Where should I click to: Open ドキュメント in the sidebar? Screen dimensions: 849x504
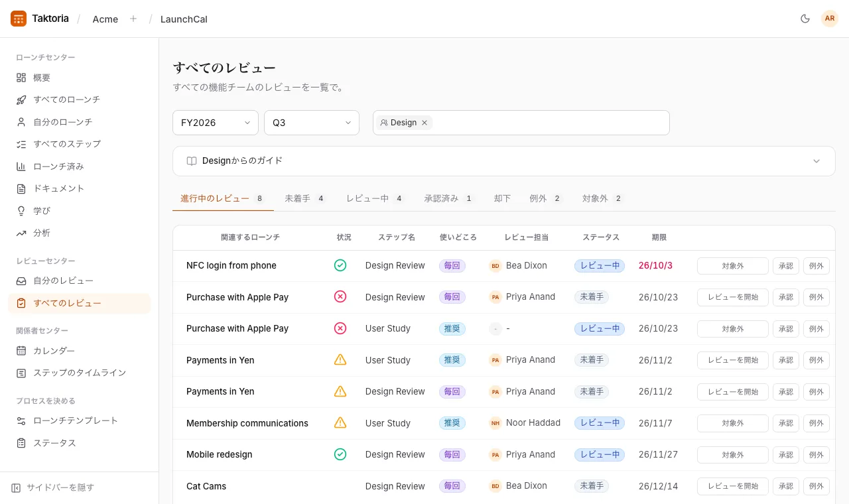[x=80, y=188]
